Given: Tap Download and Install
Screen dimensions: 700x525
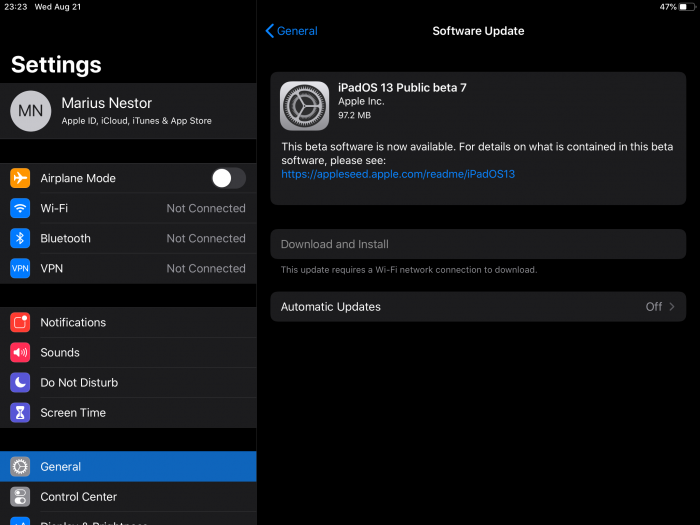Looking at the screenshot, I should click(335, 244).
